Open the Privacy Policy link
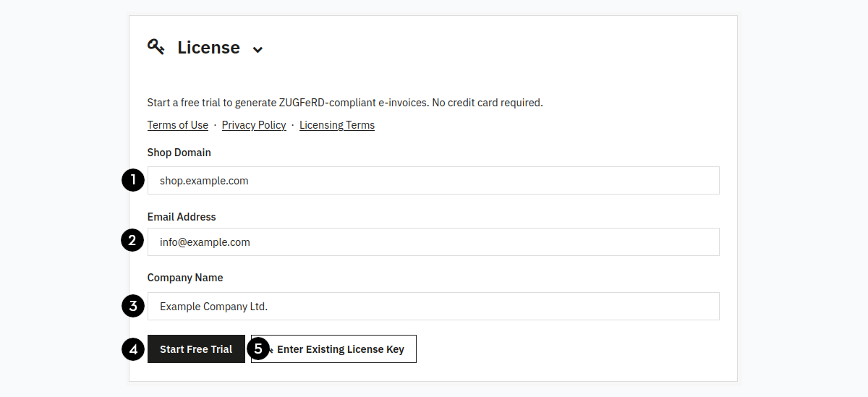 click(x=254, y=125)
